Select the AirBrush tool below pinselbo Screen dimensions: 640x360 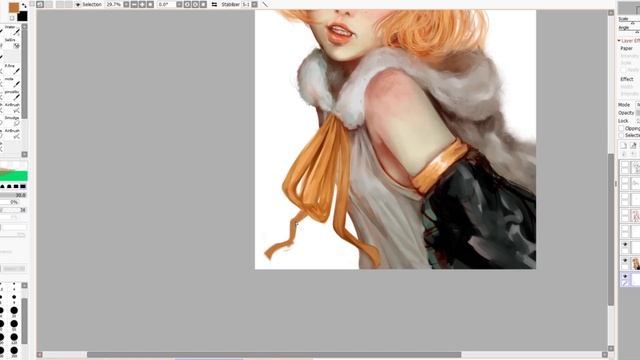(12, 108)
